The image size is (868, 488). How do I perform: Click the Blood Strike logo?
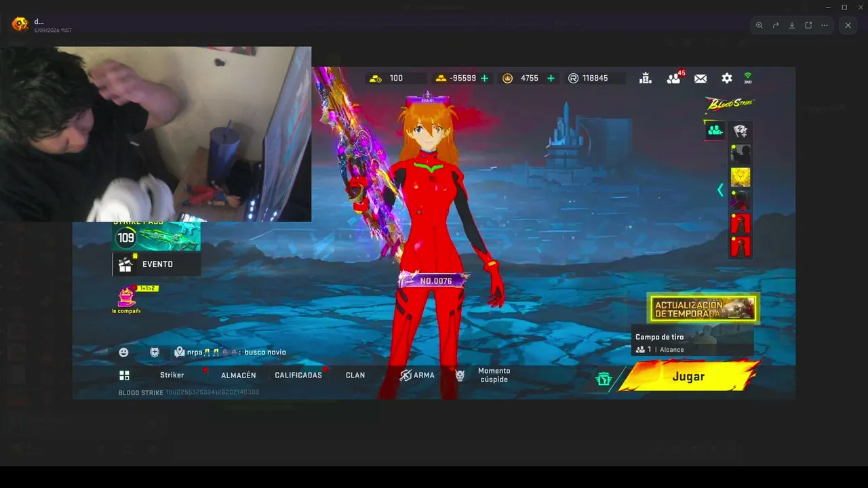point(730,104)
